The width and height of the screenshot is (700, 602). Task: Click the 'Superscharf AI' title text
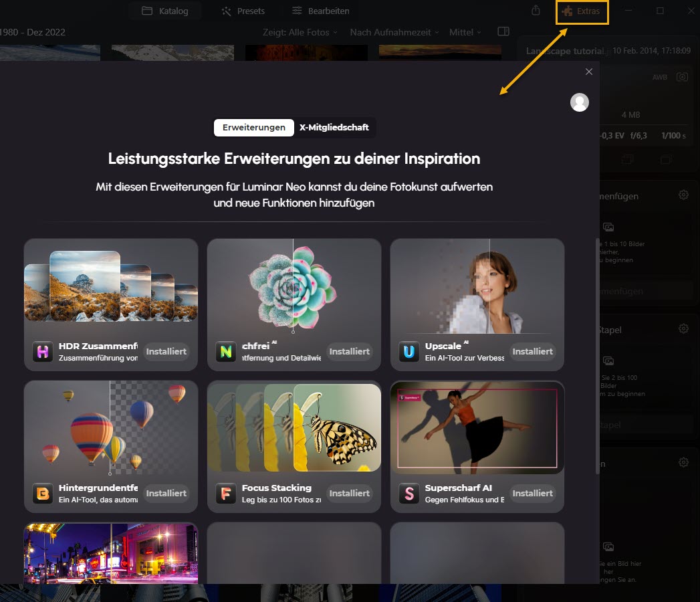(458, 488)
